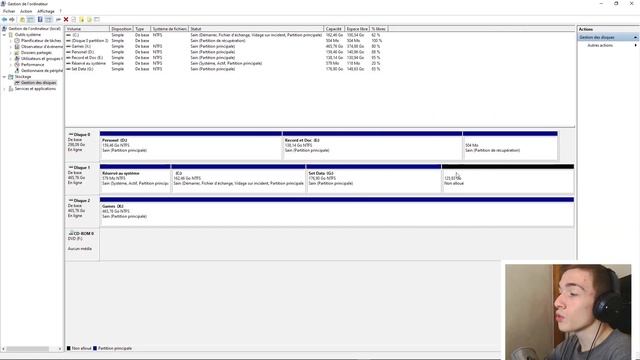Click the drive icon for Games (K:) row
Viewport: 640px width, 360px height.
tap(68, 47)
